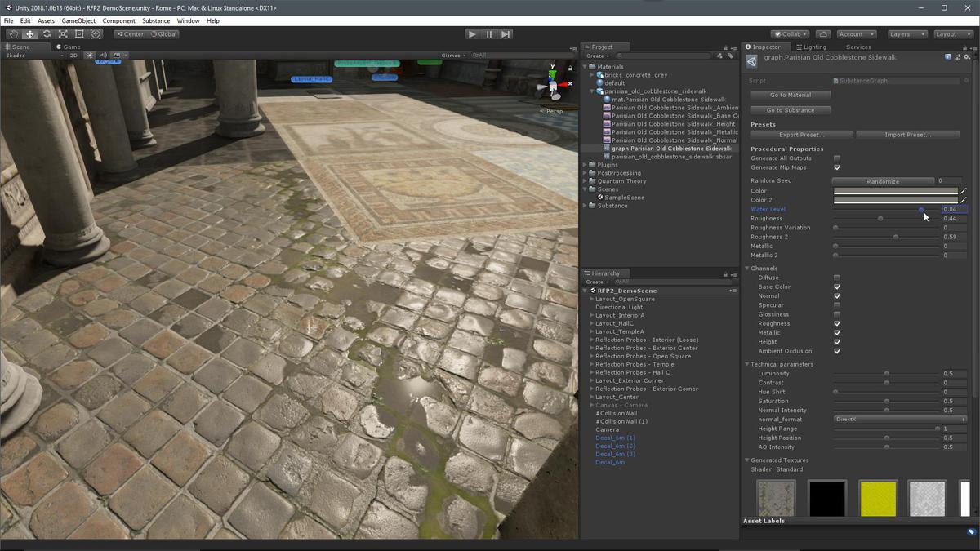
Task: Click the Import Preset button
Action: coord(907,135)
